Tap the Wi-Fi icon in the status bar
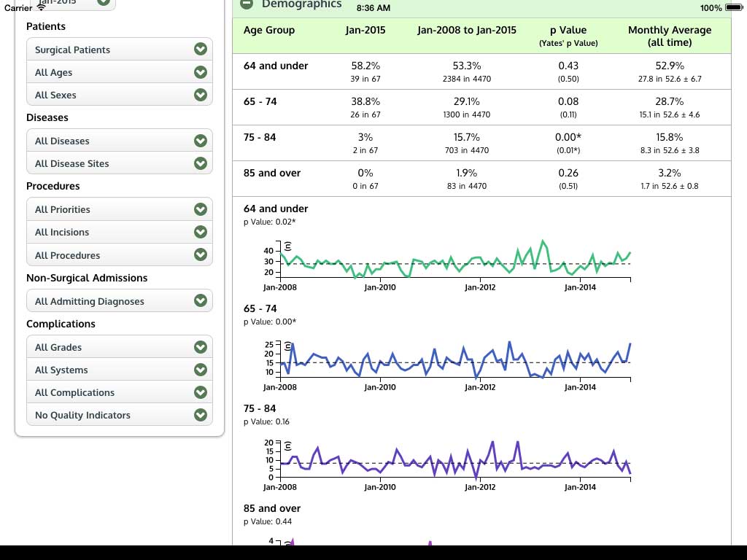The height and width of the screenshot is (560, 747). tap(42, 7)
